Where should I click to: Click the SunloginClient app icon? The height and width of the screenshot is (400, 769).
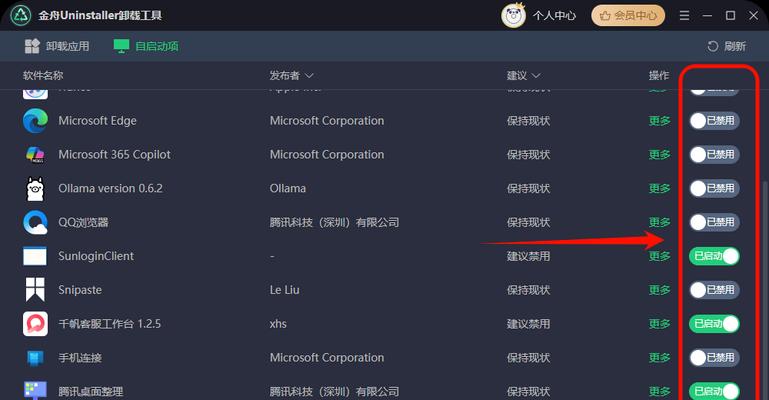pos(35,256)
